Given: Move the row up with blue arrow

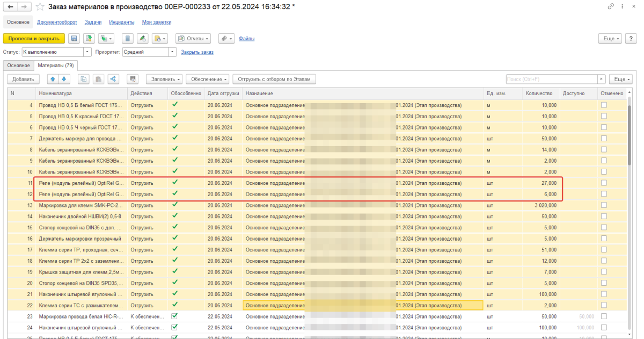Looking at the screenshot, I should (53, 79).
